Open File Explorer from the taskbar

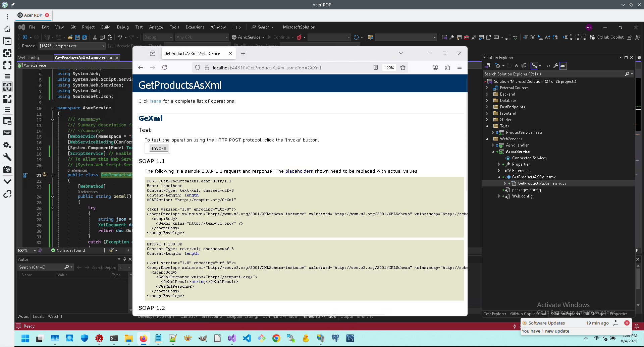[128, 338]
